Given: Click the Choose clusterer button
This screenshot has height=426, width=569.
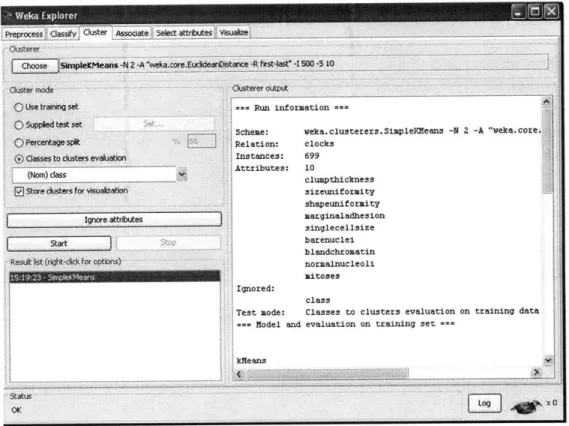Looking at the screenshot, I should pyautogui.click(x=34, y=66).
